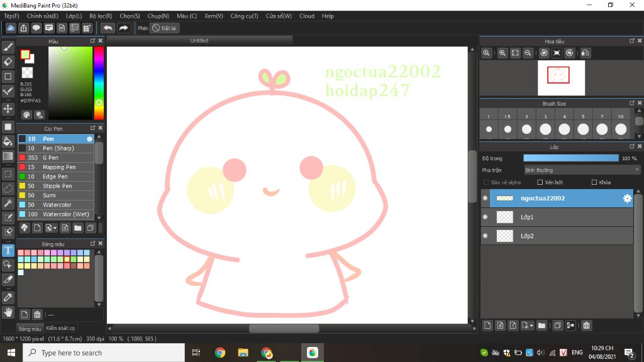Toggle visibility of Lớp2 layer
Image resolution: width=644 pixels, height=362 pixels.
[485, 236]
